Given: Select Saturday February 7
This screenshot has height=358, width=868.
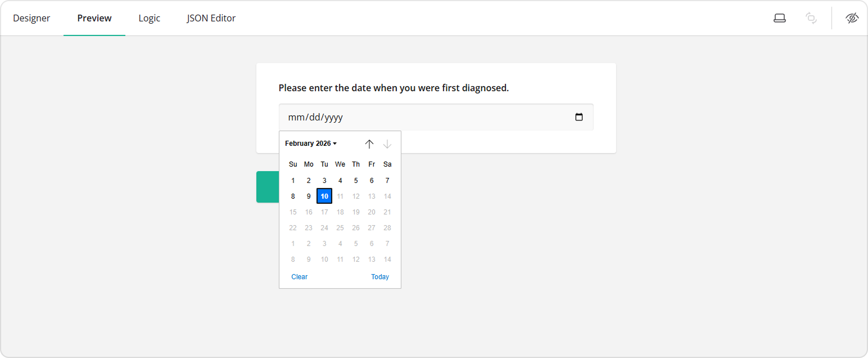Looking at the screenshot, I should point(387,180).
